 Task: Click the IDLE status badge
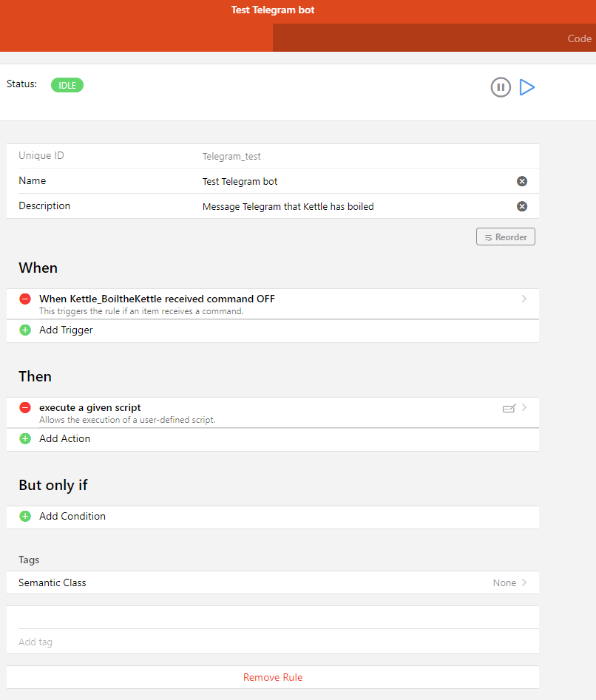[x=67, y=85]
